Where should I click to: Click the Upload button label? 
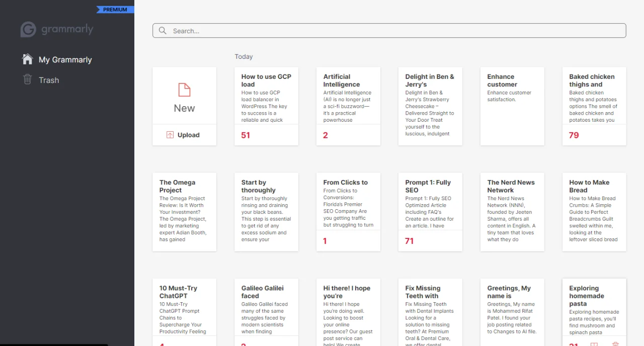click(189, 135)
